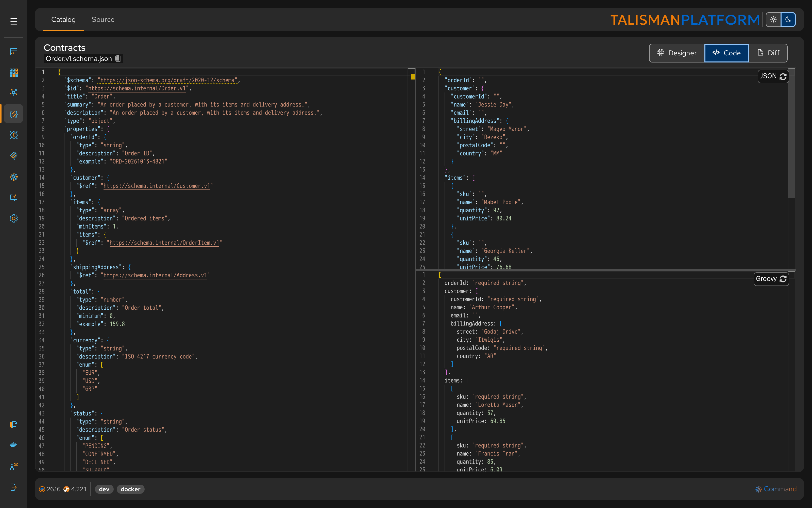Copy the Order.v1.schema.json file name
Viewport: 812px width, 508px height.
[x=118, y=58]
